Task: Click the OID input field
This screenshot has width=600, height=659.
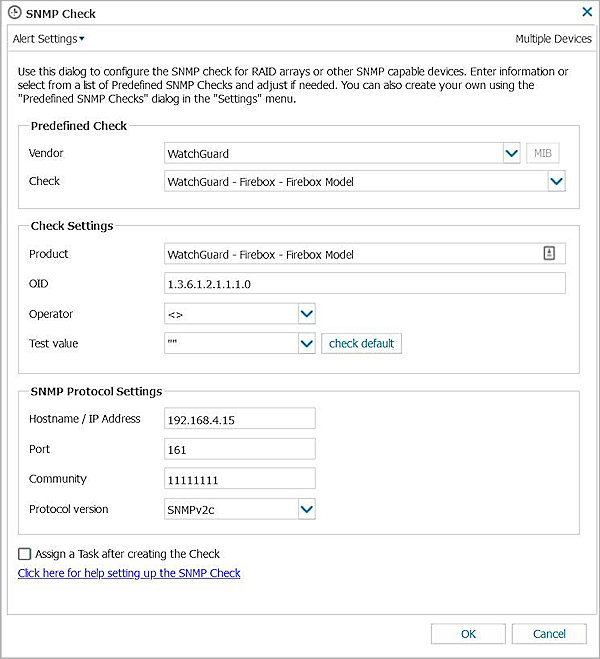Action: 365,284
